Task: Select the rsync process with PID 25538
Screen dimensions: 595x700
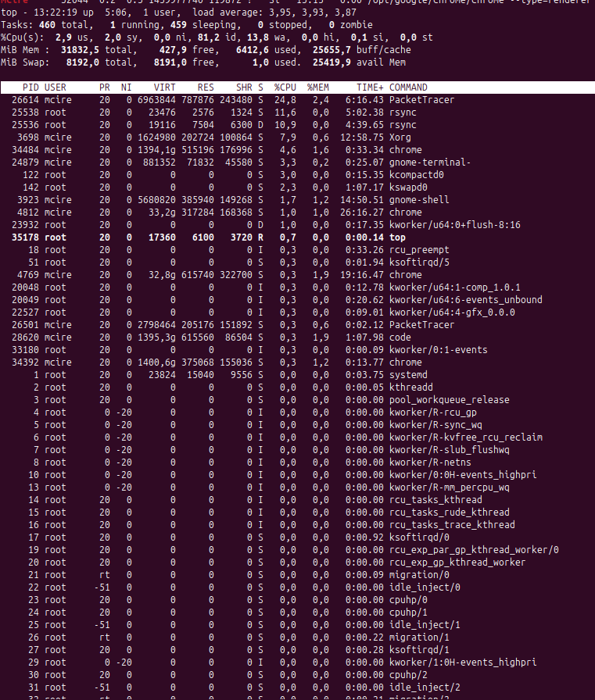Action: 403,112
